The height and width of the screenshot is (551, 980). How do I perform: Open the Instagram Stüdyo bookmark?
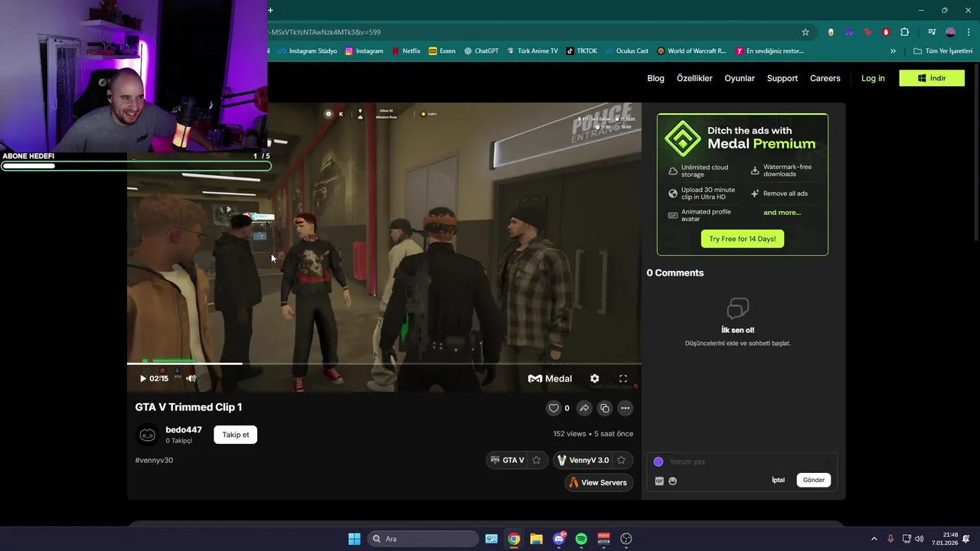click(x=307, y=51)
